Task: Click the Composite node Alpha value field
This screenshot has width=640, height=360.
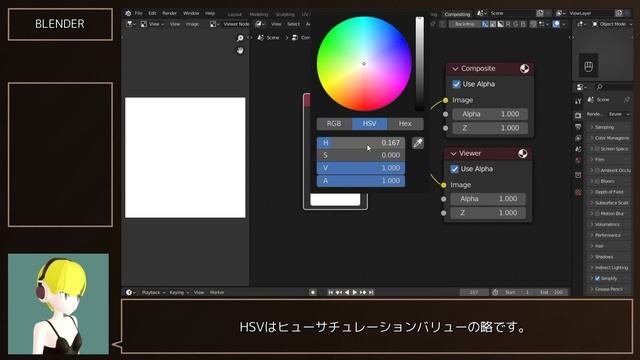Action: click(x=490, y=114)
